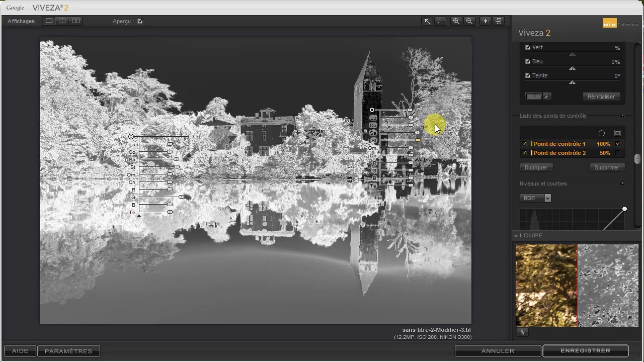Click the Vert slider handle
Image resolution: width=644 pixels, height=362 pixels.
[x=572, y=54]
